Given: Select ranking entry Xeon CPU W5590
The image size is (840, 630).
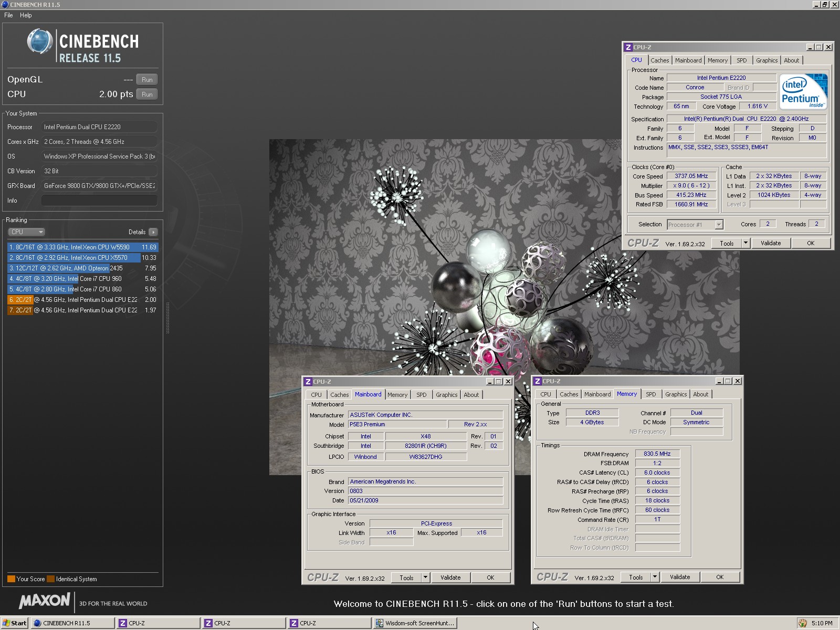Looking at the screenshot, I should pos(82,247).
